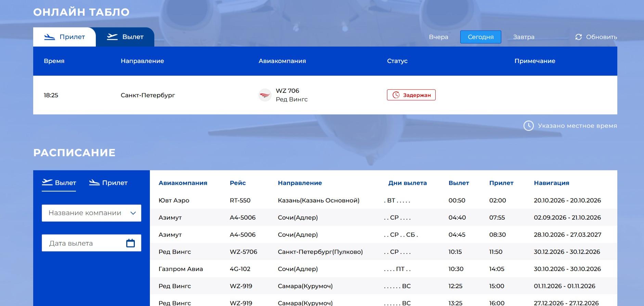Click arrival time 14:05

tap(497, 269)
